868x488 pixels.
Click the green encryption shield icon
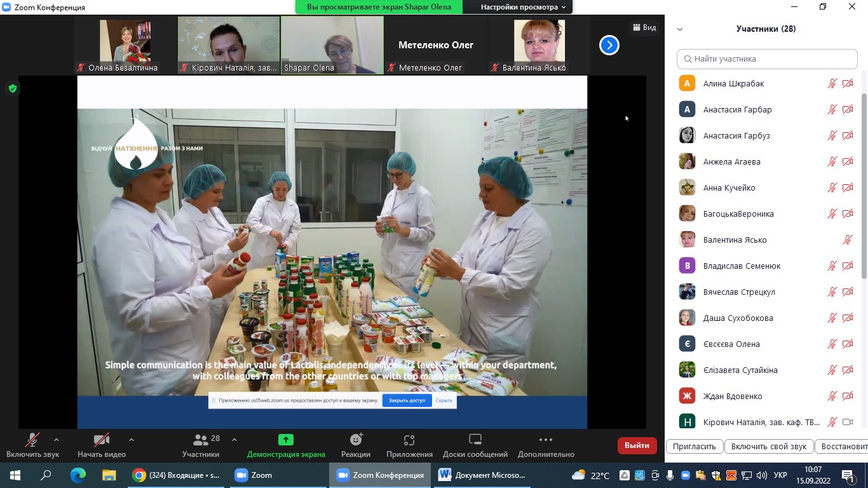tap(12, 88)
